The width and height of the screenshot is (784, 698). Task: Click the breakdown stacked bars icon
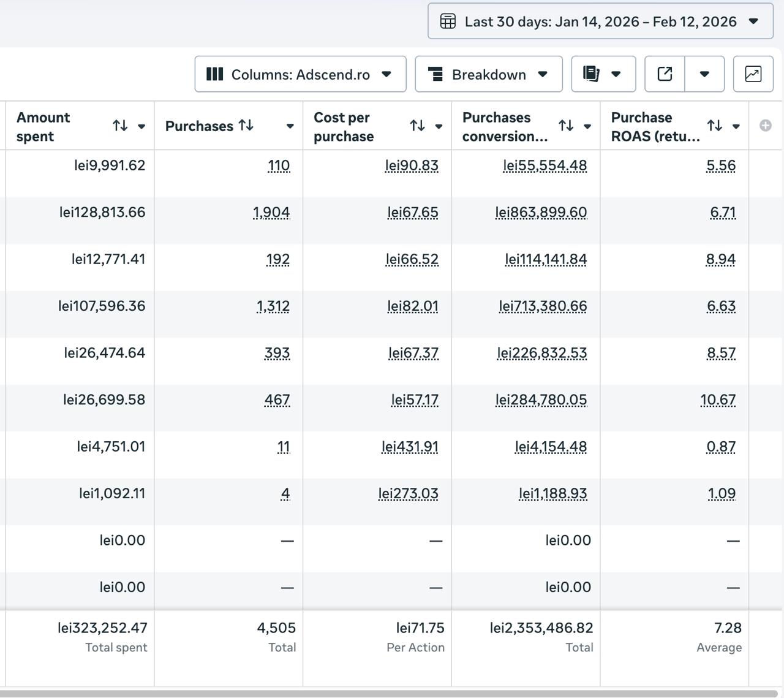tap(435, 74)
